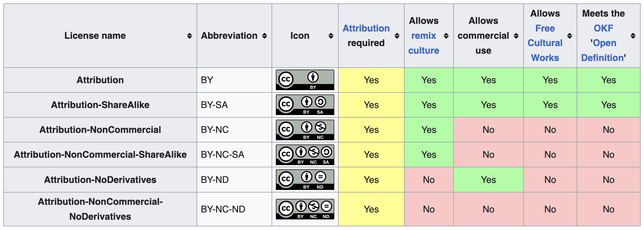Sort table by License name column
Viewport: 644px width, 230px height.
[x=189, y=36]
